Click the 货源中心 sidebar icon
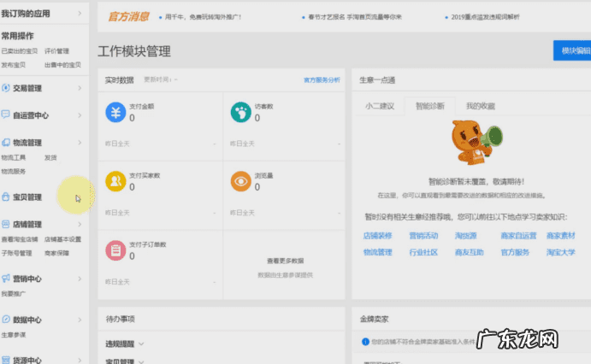The height and width of the screenshot is (364, 591). pyautogui.click(x=6, y=361)
